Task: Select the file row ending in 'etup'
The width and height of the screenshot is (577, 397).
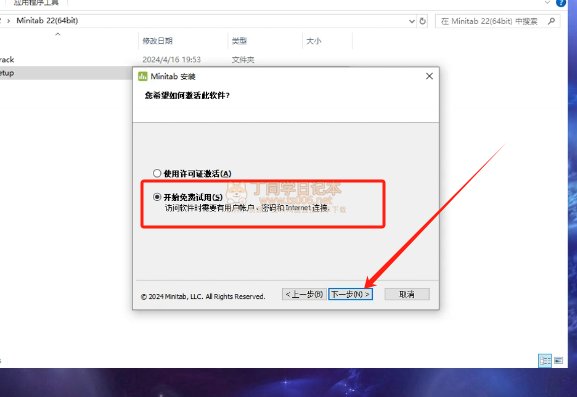Action: click(x=66, y=73)
